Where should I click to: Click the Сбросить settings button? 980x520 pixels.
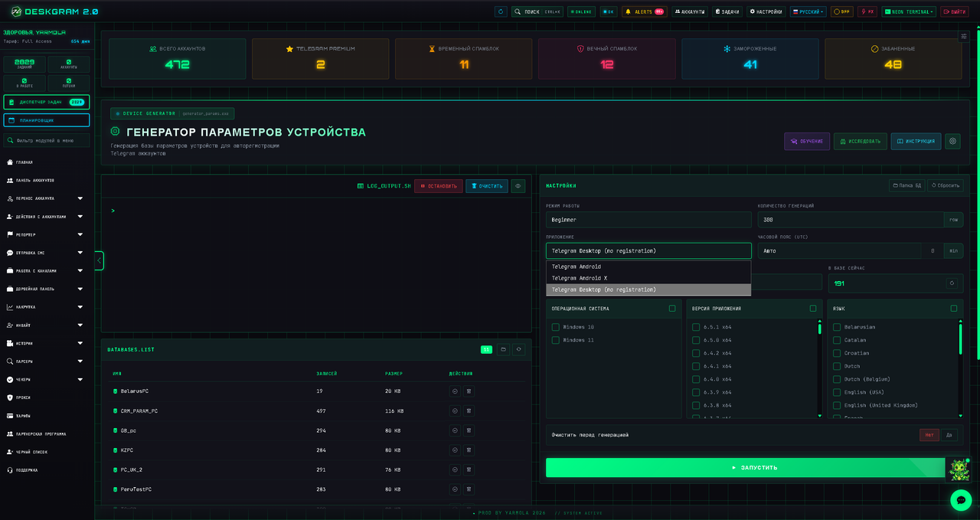tap(946, 185)
